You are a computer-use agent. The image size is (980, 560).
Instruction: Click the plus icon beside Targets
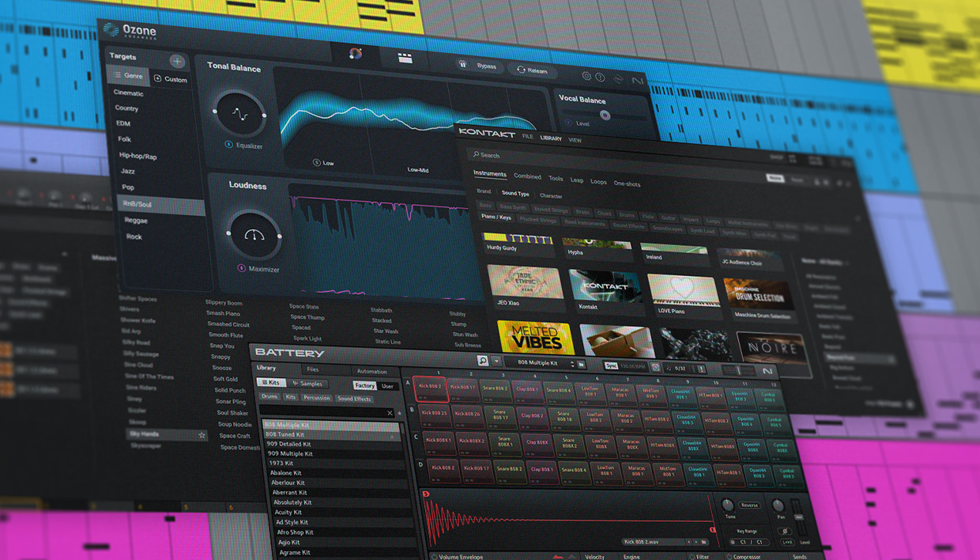[177, 62]
